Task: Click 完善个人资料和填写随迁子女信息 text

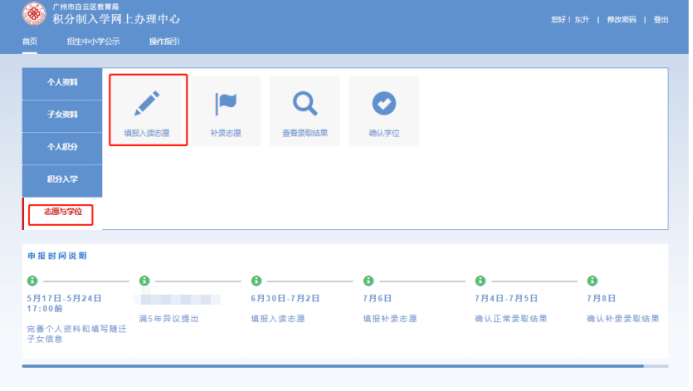Action: tap(77, 334)
